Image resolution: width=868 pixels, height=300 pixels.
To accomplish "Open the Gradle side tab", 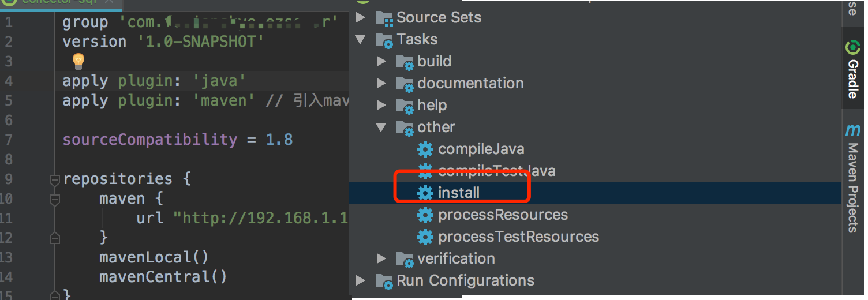I will click(852, 68).
